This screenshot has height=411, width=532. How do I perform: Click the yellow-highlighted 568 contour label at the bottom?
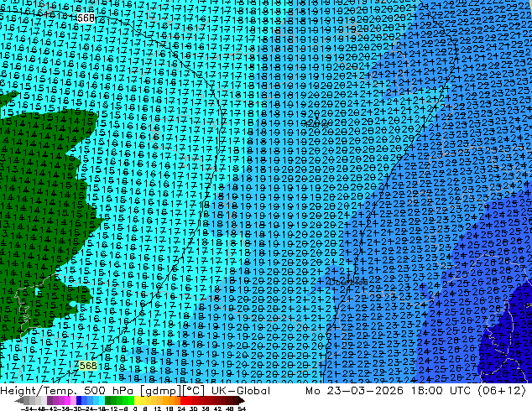point(88,366)
